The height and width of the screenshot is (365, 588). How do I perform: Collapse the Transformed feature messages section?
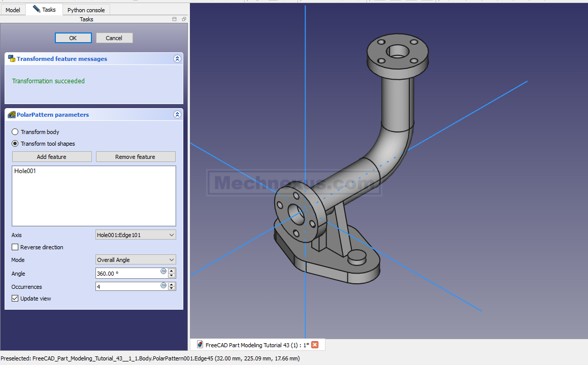point(177,59)
